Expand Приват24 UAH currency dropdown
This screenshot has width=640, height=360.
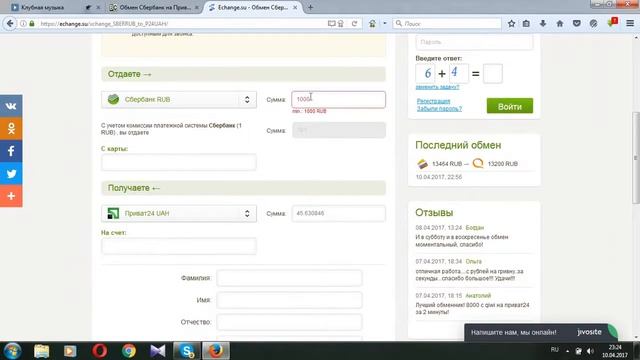pyautogui.click(x=179, y=213)
